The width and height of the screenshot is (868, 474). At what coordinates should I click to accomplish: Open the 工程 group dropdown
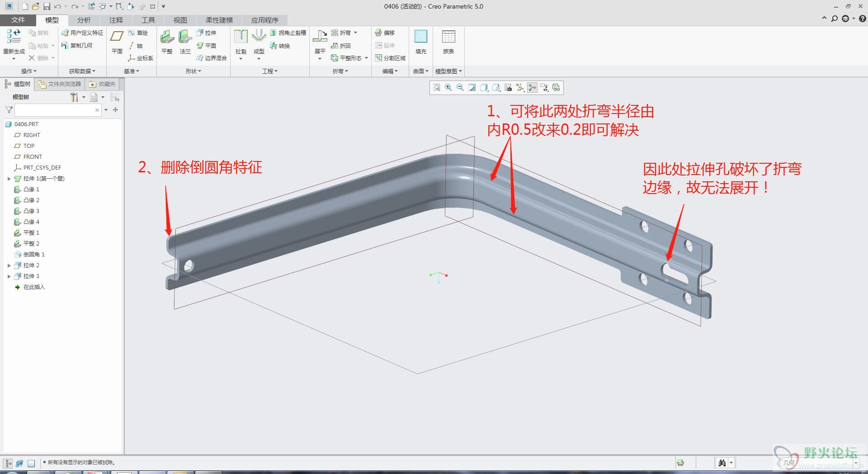270,71
